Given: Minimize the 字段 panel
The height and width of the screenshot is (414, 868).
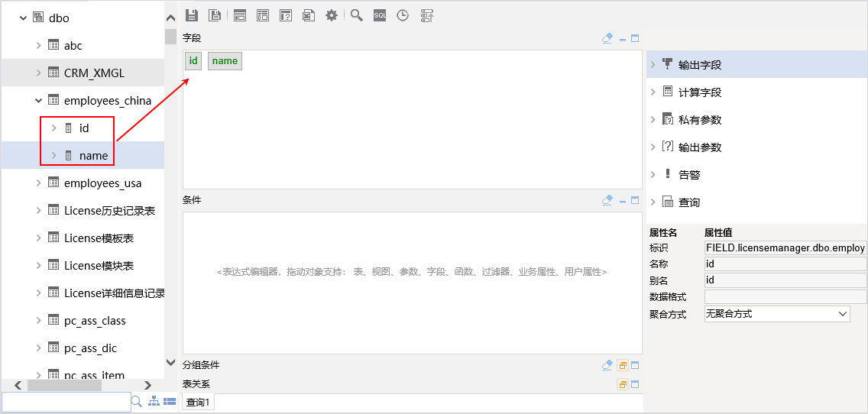Looking at the screenshot, I should pyautogui.click(x=623, y=39).
